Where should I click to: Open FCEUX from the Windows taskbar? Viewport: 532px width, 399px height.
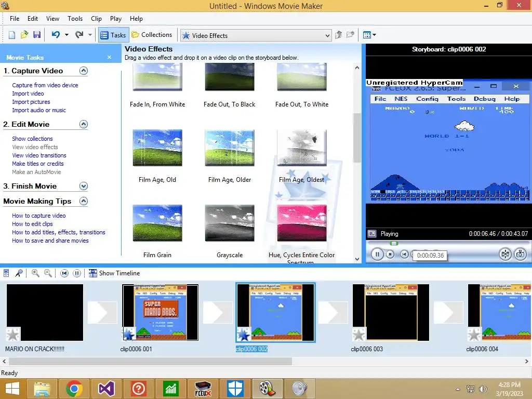click(203, 389)
